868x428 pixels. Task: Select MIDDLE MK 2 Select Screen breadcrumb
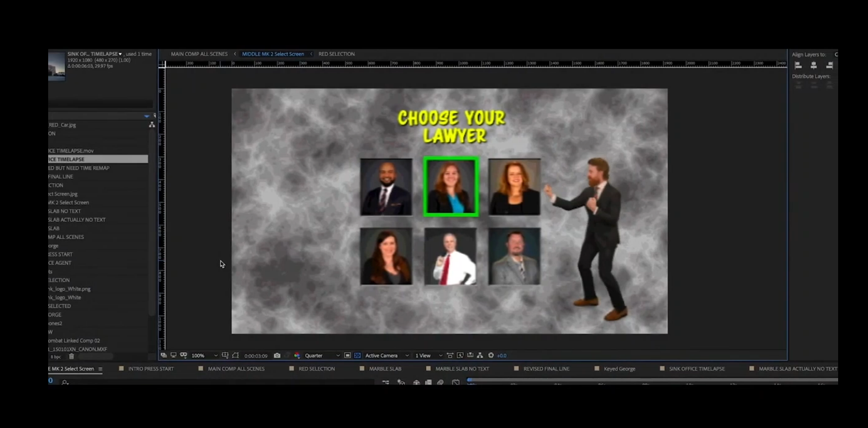[x=273, y=54]
